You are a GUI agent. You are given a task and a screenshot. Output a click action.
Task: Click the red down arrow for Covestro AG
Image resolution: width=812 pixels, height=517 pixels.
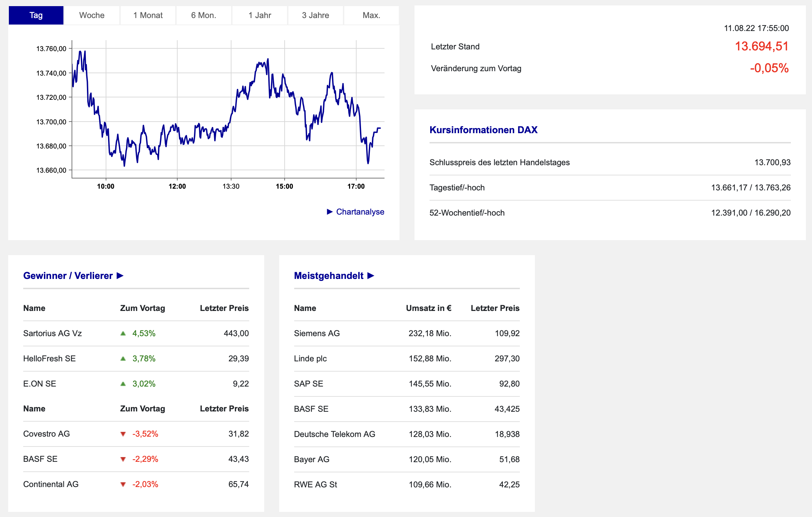(x=123, y=434)
